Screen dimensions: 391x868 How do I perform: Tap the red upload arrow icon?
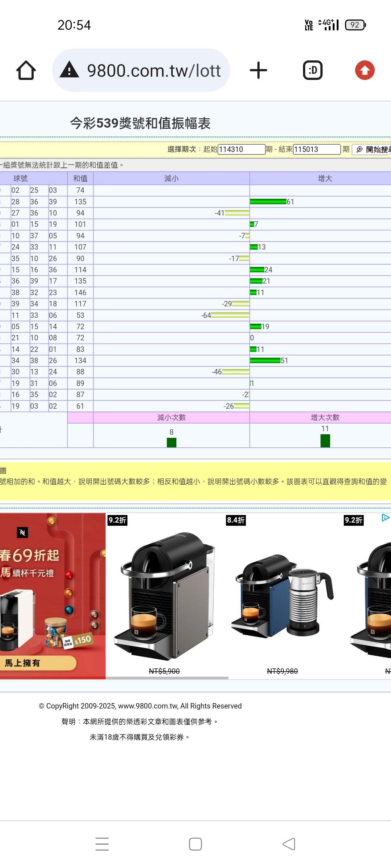[x=365, y=70]
